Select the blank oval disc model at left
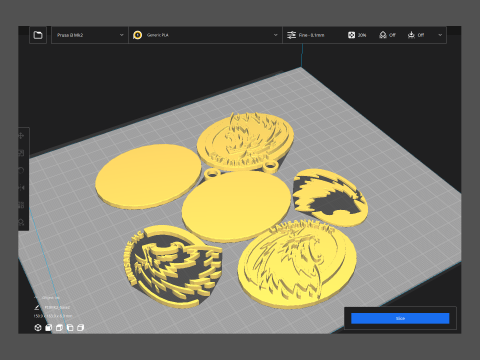This screenshot has height=360, width=480. [x=148, y=176]
